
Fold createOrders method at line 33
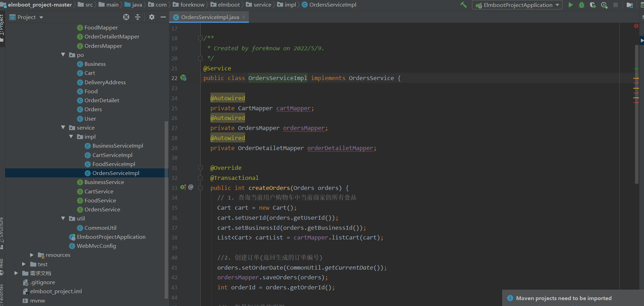coord(200,188)
